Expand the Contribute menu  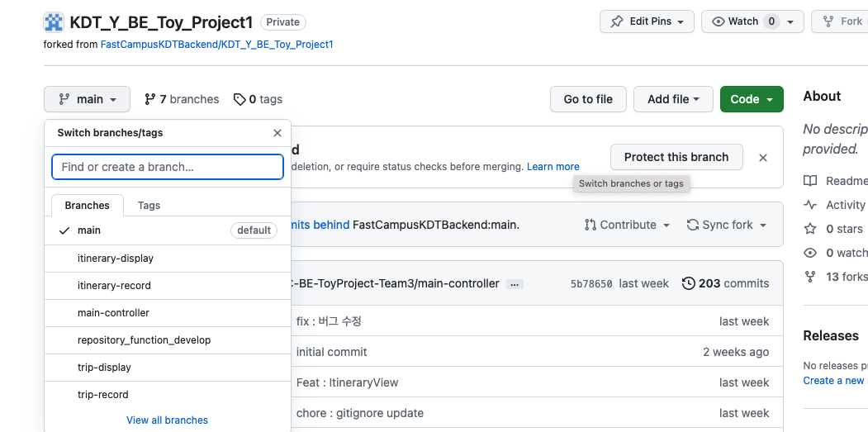point(620,225)
